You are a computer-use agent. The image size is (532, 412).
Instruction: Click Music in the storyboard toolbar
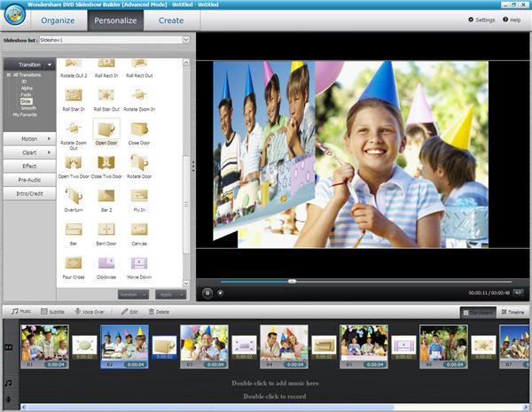[x=21, y=311]
